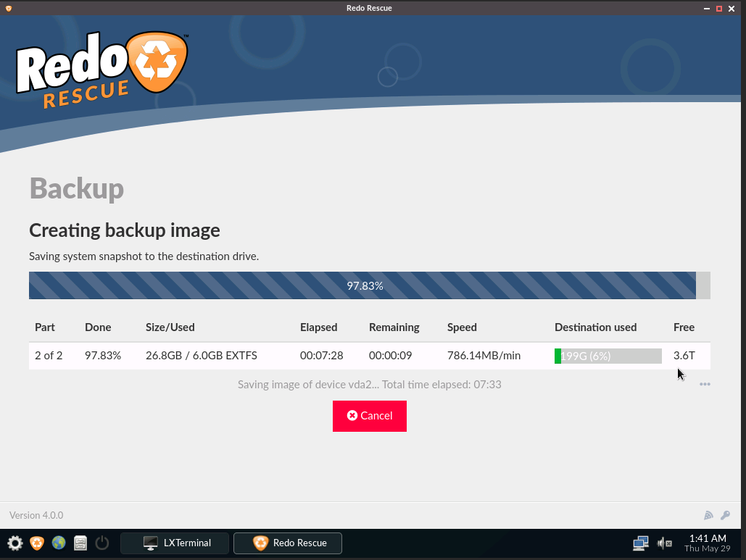Click the 'Version 4.0.0' footer text
Viewport: 746px width, 560px height.
click(x=36, y=515)
